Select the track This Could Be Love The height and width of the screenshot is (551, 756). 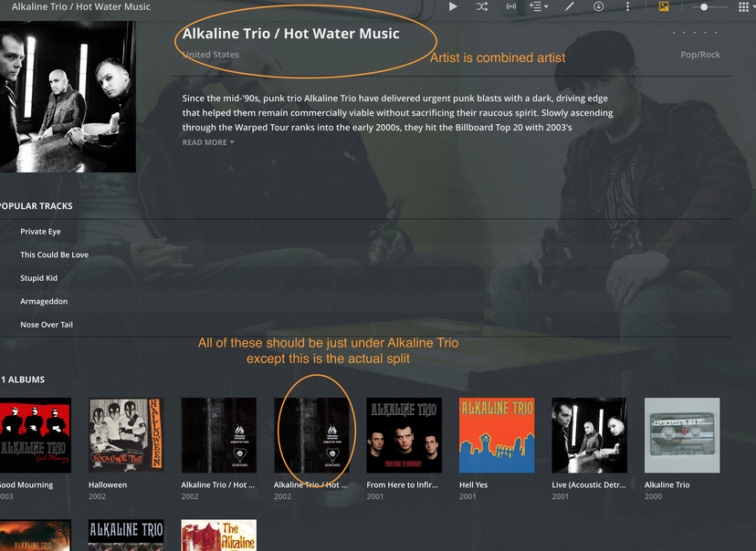tap(55, 255)
